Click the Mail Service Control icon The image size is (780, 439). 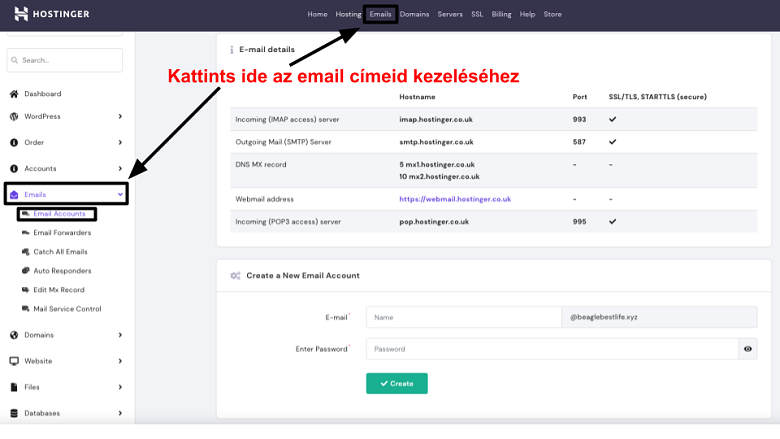[25, 309]
